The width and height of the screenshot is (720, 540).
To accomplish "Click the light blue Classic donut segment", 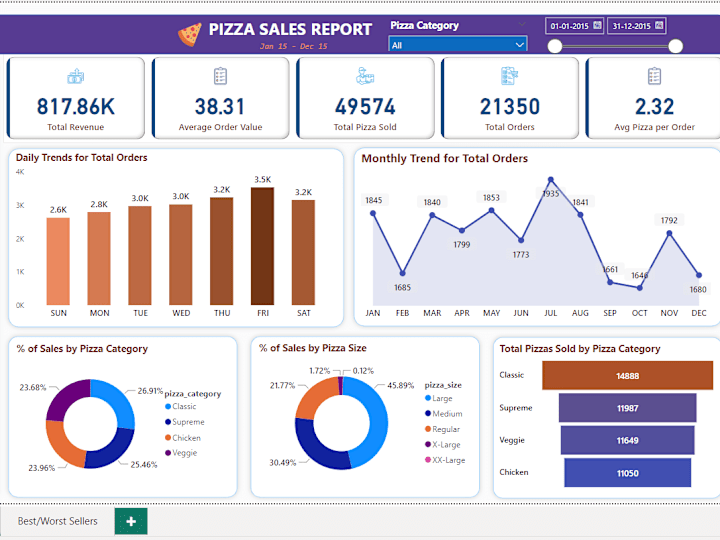I will 120,399.
